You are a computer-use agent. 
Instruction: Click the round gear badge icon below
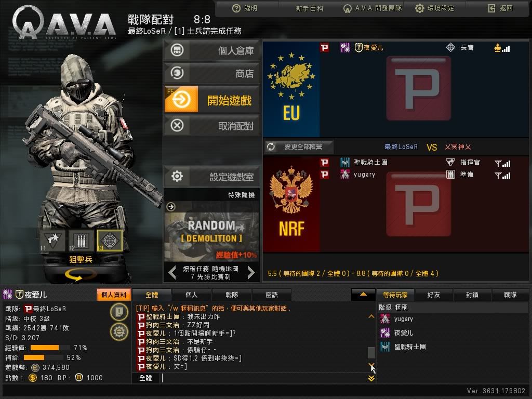pyautogui.click(x=119, y=331)
